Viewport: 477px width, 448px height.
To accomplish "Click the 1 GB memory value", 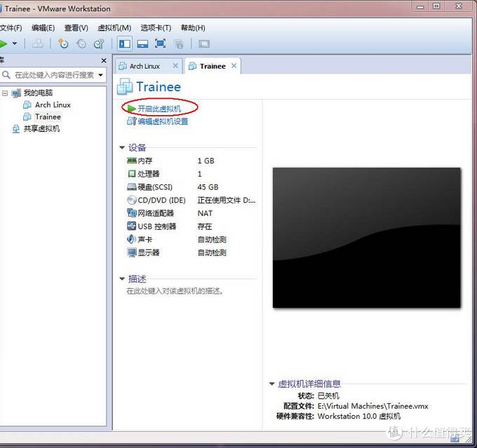I will point(206,161).
